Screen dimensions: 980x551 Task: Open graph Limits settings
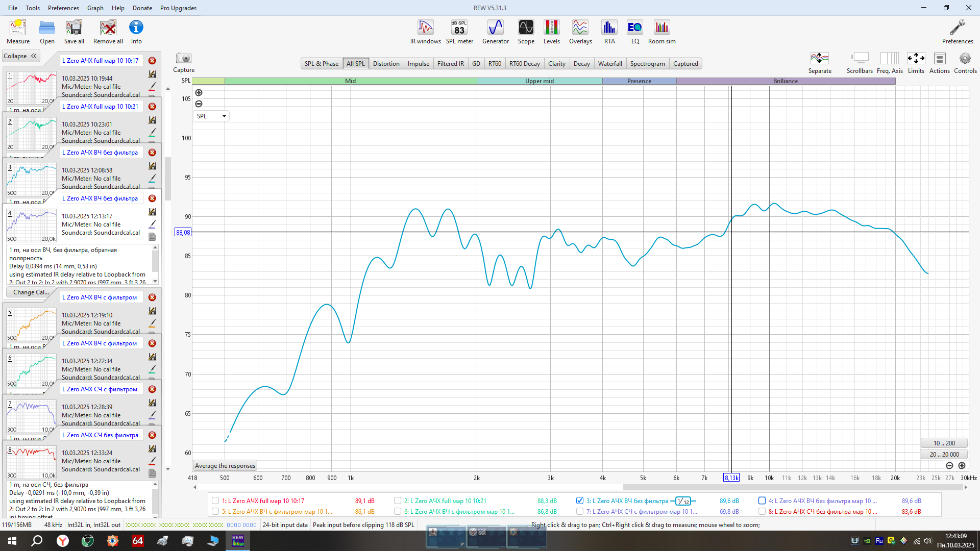[x=916, y=62]
